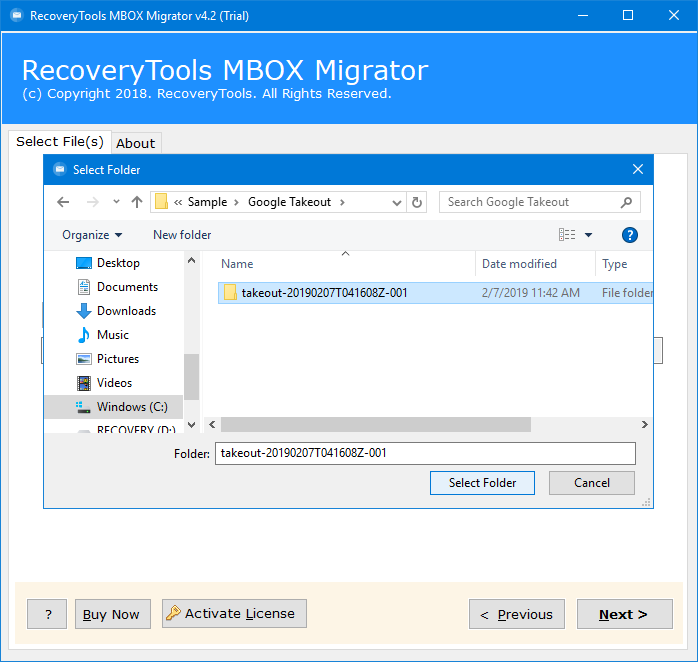Click the ? help button
This screenshot has width=698, height=662.
tap(47, 614)
